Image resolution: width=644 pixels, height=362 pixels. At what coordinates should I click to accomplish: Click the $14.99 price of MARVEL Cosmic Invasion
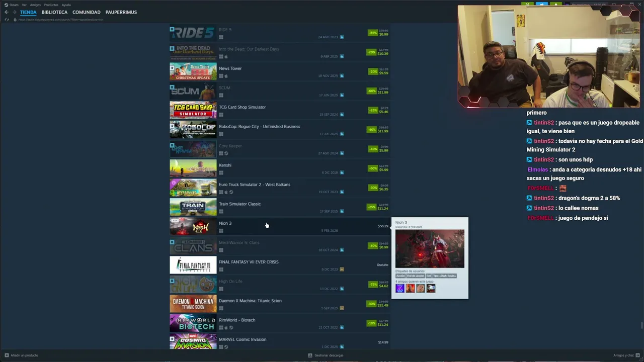coord(383,342)
